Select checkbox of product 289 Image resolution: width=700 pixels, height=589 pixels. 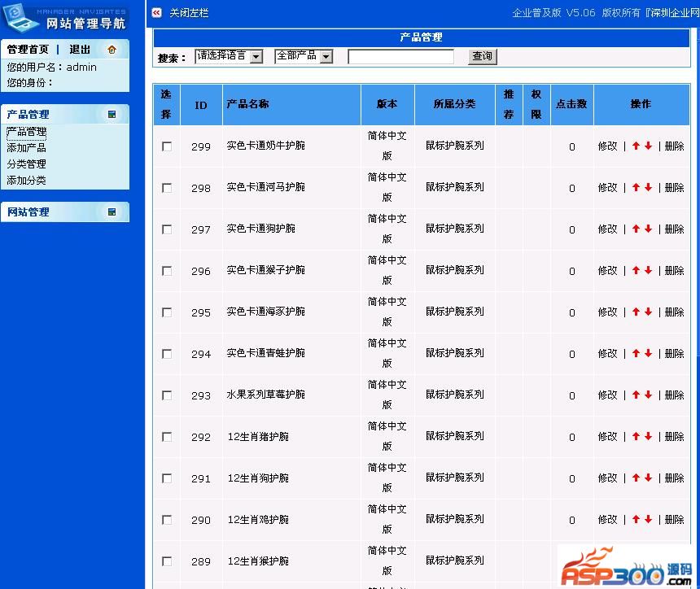(x=167, y=561)
